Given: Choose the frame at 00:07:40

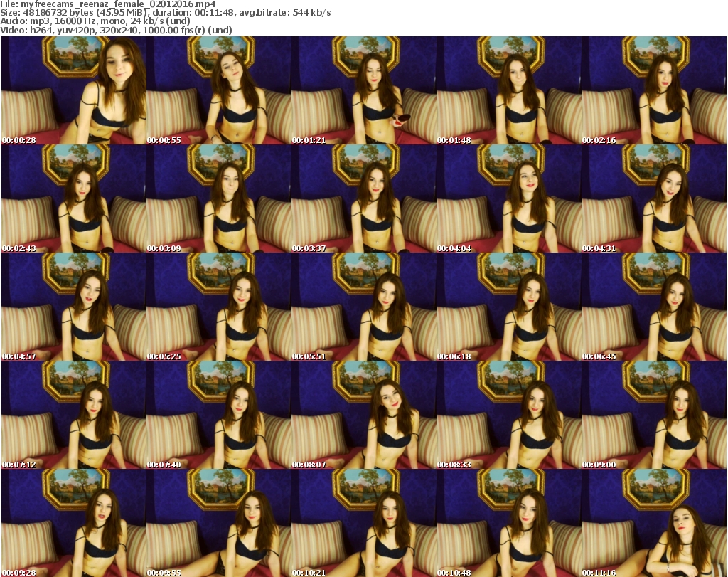Looking at the screenshot, I should point(219,415).
